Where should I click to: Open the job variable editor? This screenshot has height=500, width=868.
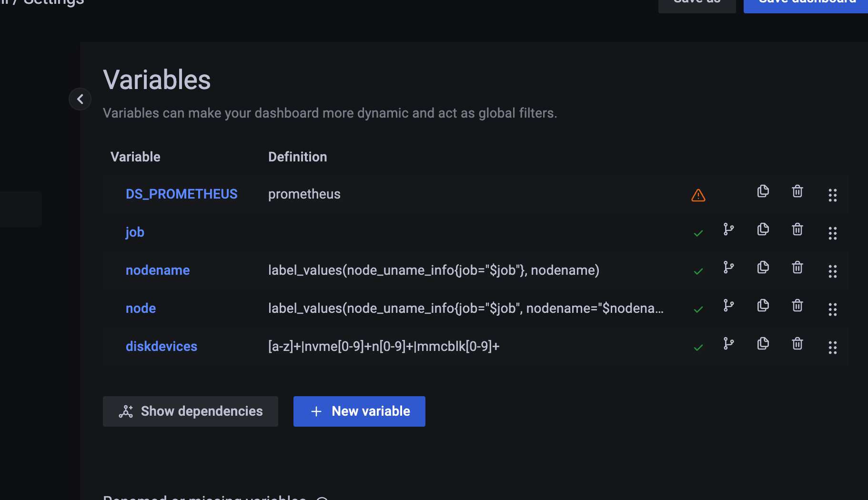point(135,232)
